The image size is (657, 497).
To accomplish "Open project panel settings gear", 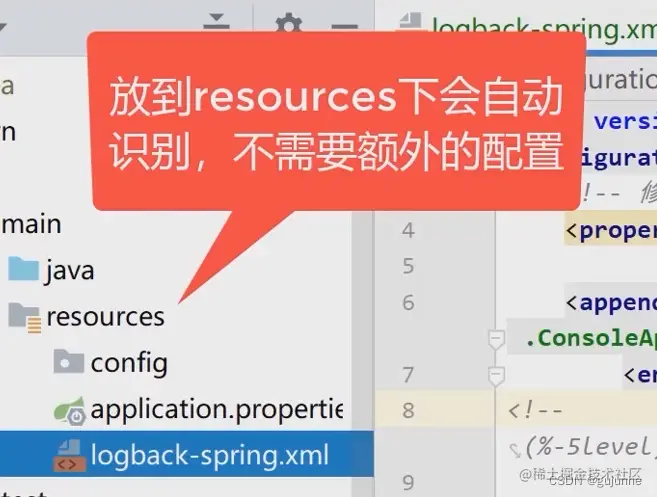I will [x=289, y=24].
